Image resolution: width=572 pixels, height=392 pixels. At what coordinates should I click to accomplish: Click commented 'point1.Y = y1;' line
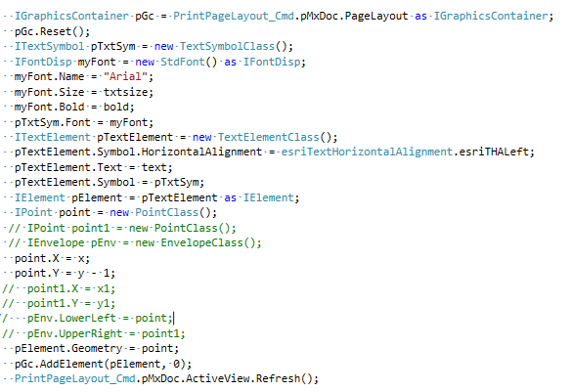59,303
